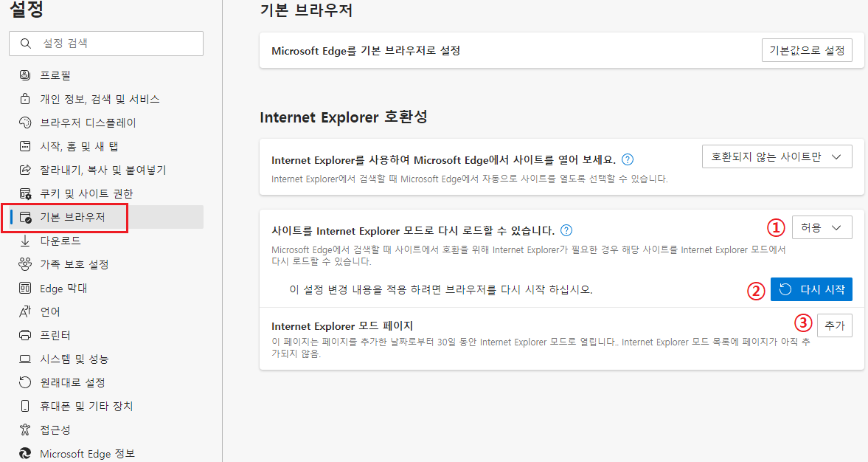Open the 허용 dropdown for IE mode reload
Viewport: 868px width, 462px height.
pos(822,227)
